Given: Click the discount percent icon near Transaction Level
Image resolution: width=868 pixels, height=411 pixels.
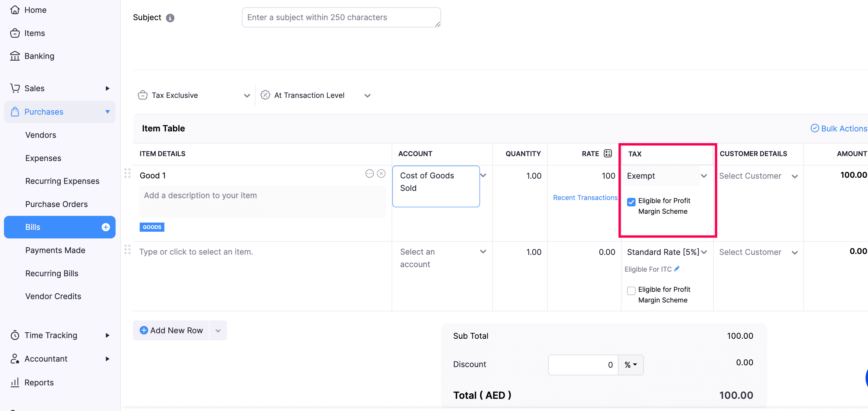Looking at the screenshot, I should coord(265,95).
